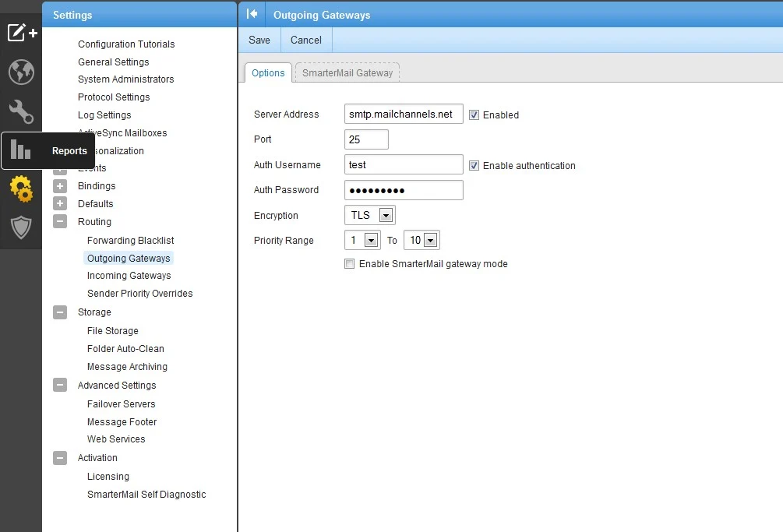Toggle Enable authentication checkbox
Screen dimensions: 783x532
474,165
